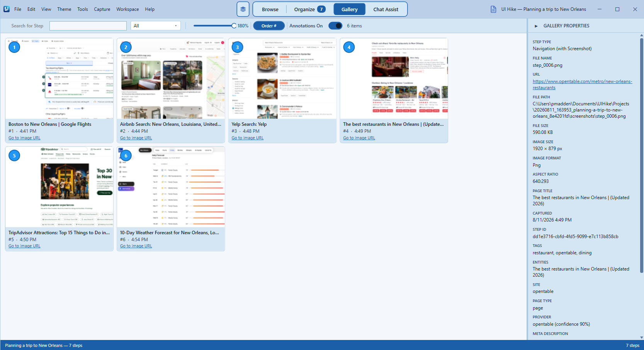Click the UI Hike app logo icon

pyautogui.click(x=7, y=9)
